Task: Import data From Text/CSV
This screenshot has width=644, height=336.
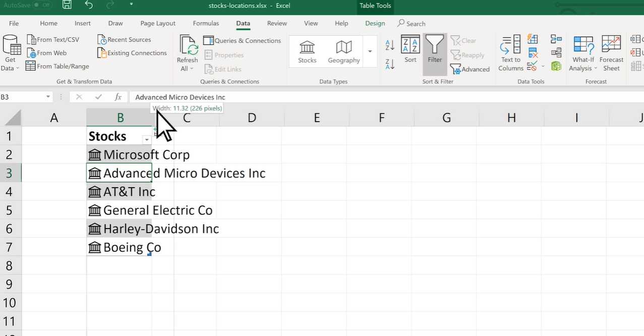Action: click(53, 40)
